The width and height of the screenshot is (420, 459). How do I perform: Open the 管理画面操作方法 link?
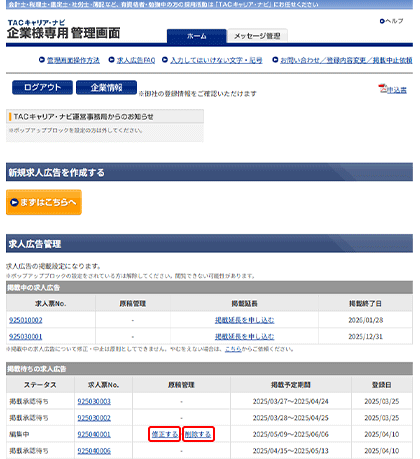click(73, 60)
